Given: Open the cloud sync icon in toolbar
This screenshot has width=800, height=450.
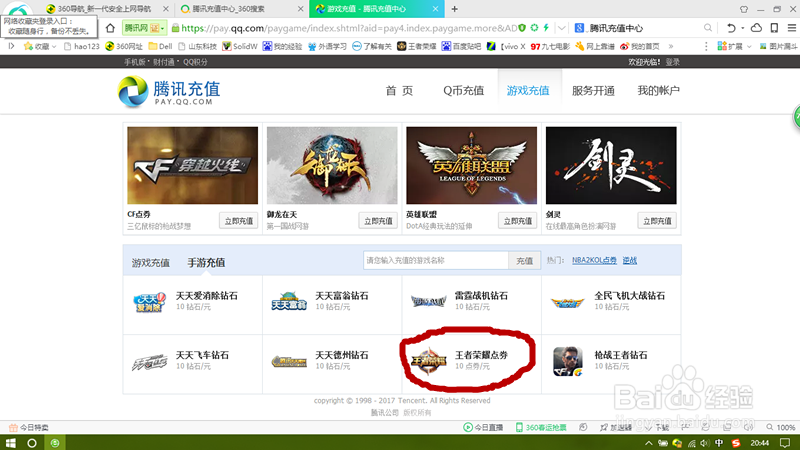Looking at the screenshot, I should pyautogui.click(x=756, y=28).
